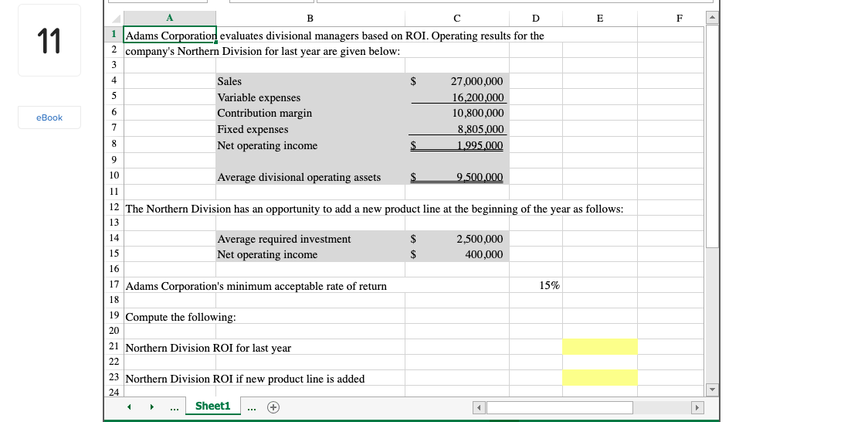Select question number 11 box
This screenshot has height=422, width=868.
[x=49, y=40]
